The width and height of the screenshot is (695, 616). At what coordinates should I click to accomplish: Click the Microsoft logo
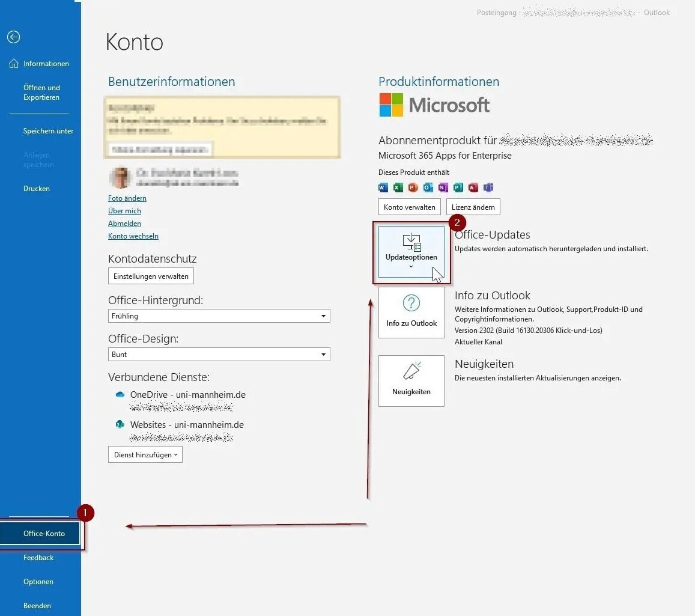[x=434, y=105]
